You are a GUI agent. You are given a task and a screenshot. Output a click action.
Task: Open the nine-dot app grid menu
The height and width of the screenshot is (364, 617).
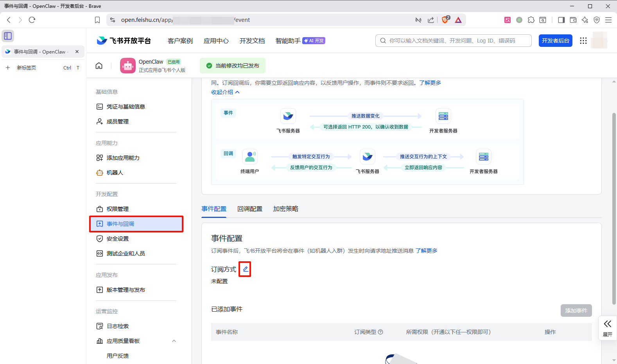coord(583,41)
